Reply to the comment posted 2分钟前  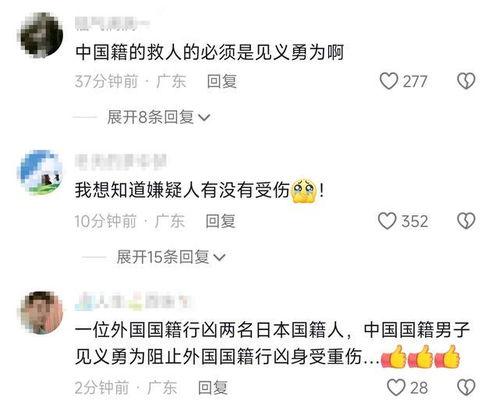click(213, 388)
